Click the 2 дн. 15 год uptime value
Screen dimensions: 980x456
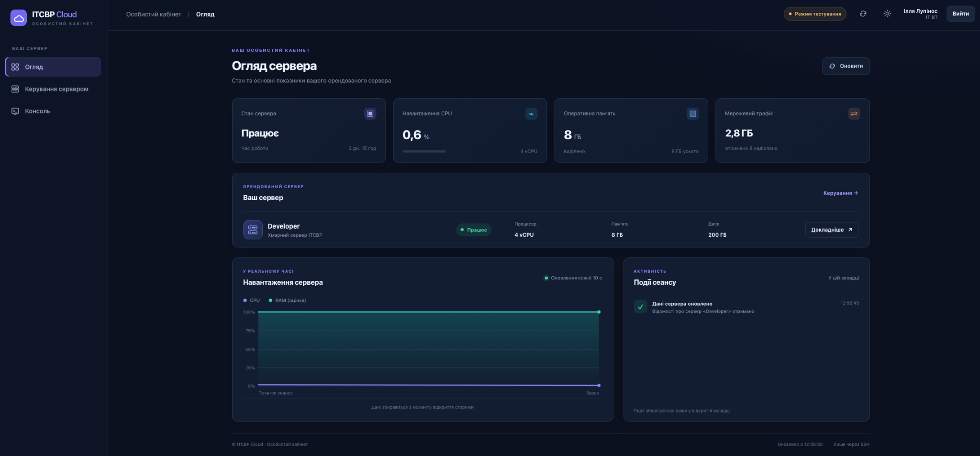click(362, 148)
